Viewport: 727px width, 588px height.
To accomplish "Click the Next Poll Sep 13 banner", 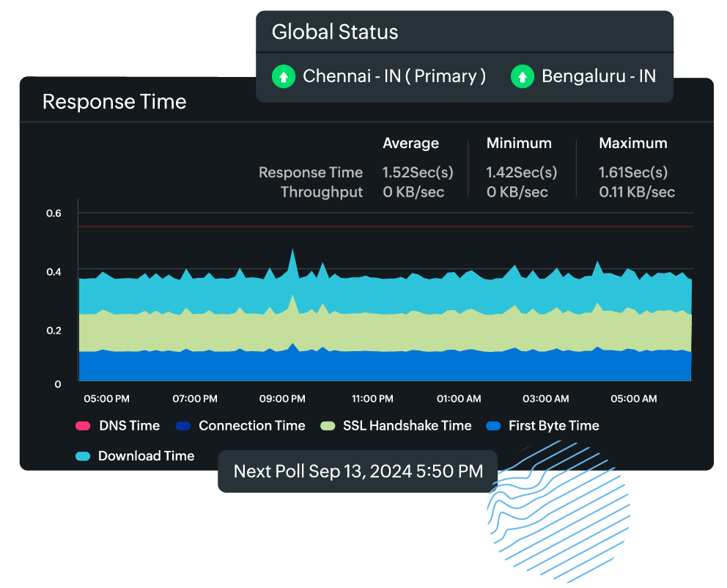I will 357,471.
